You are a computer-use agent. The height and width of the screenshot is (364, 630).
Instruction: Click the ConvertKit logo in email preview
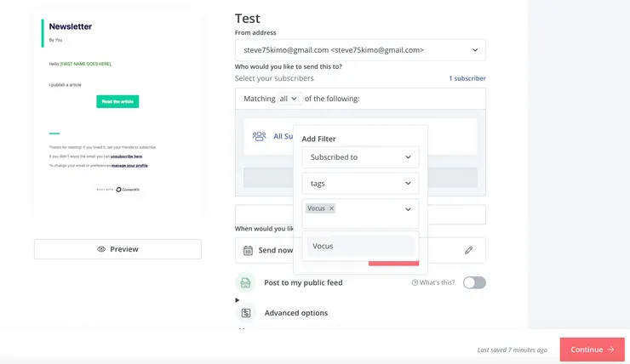(127, 190)
